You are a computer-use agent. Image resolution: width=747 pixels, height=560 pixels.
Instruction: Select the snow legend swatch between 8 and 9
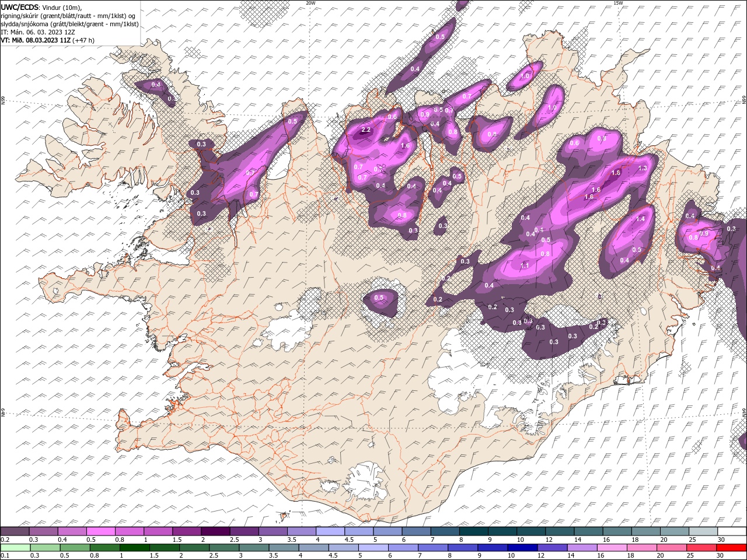coord(474,531)
